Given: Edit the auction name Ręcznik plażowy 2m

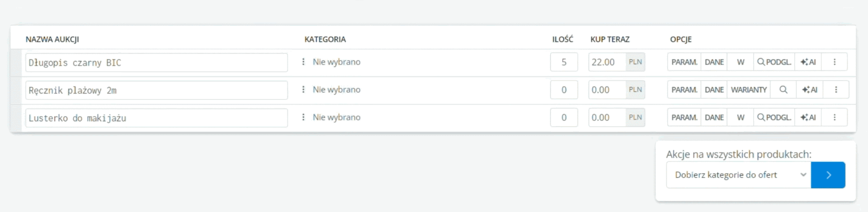Looking at the screenshot, I should pos(156,90).
